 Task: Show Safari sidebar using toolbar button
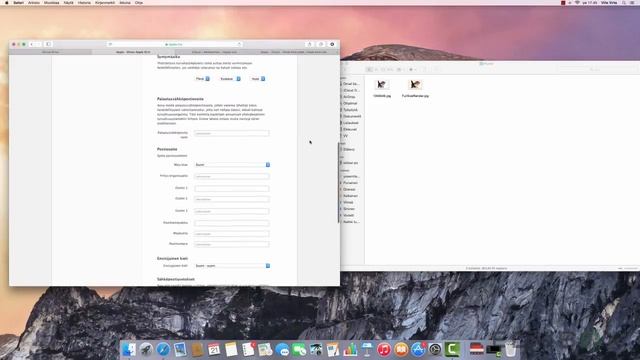48,44
